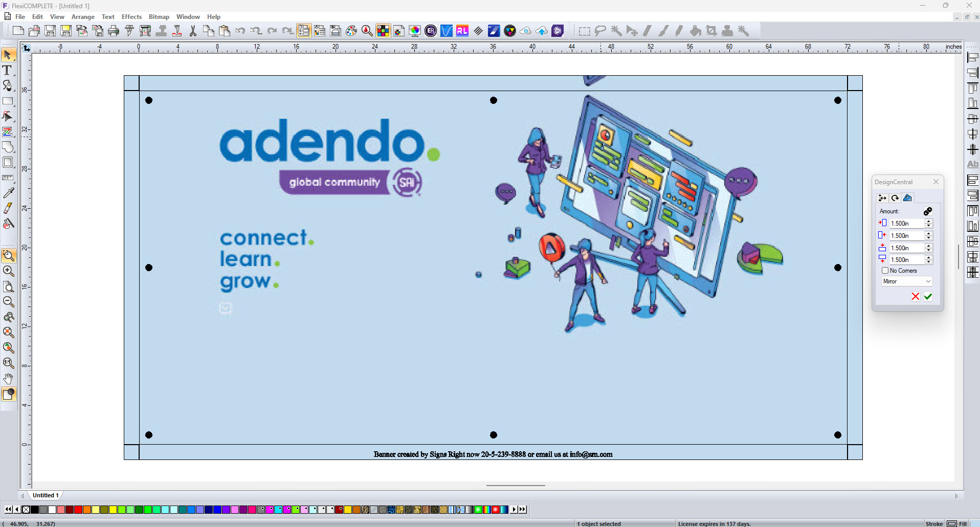The height and width of the screenshot is (527, 980).
Task: Click the top bleed amount field
Action: coord(906,248)
